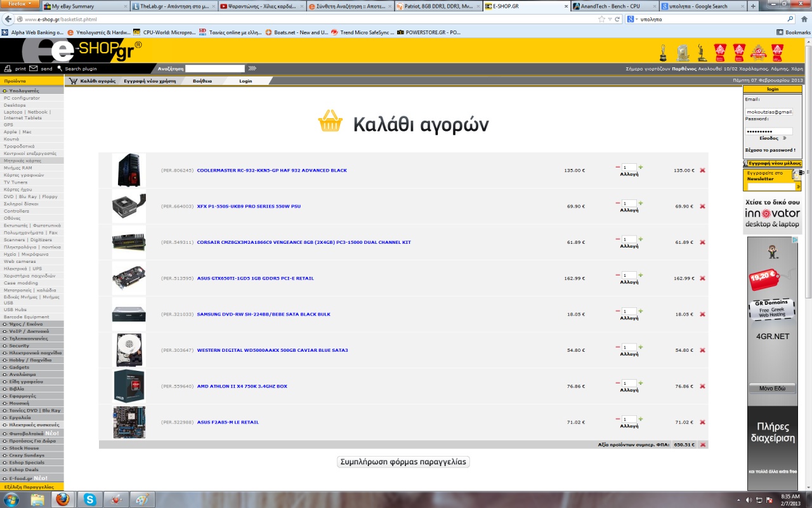Viewport: 812px width, 508px height.
Task: Open PC configurator sidebar link
Action: pyautogui.click(x=22, y=98)
